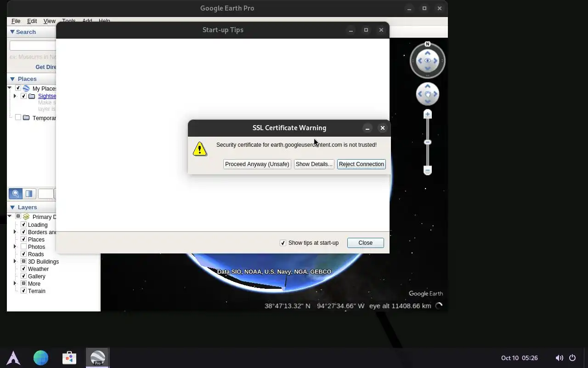Click look-right arrow on the eye joystick
This screenshot has height=368, width=588.
435,61
